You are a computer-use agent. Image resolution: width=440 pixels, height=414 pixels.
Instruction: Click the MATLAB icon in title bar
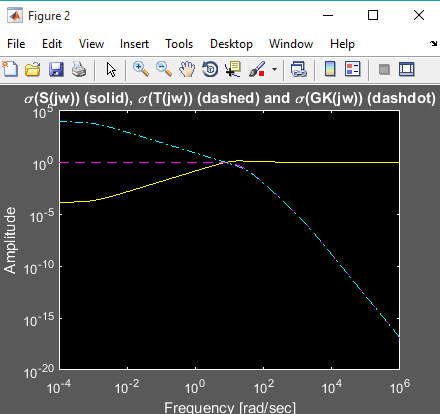pos(15,15)
